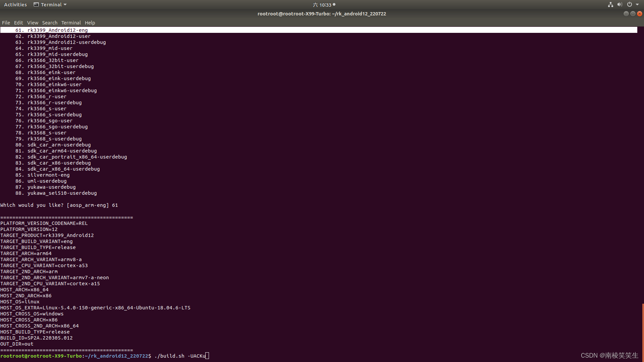Screen dimensions: 644x362
Task: Click line 72 rk3566_r-user
Action: click(x=41, y=97)
